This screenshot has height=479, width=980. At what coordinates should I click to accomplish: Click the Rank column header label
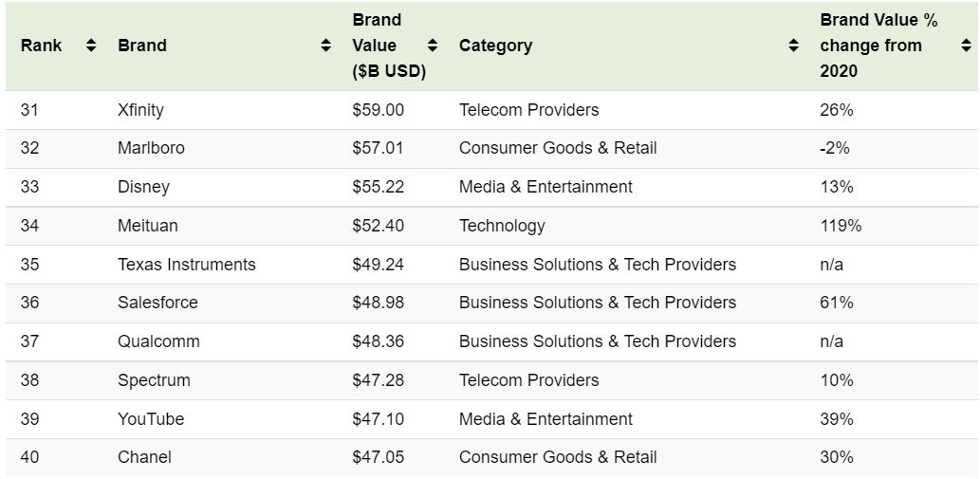(41, 46)
